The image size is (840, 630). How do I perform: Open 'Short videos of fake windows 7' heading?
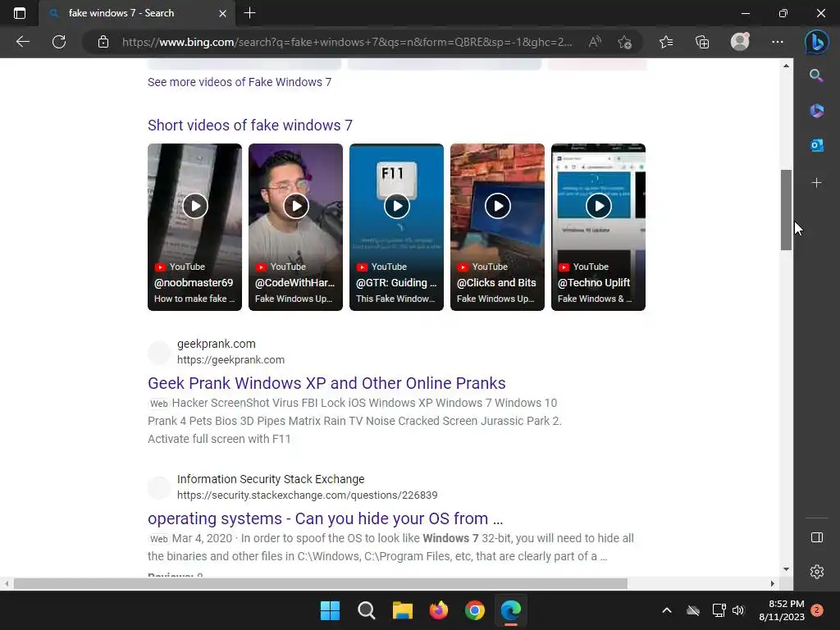tap(250, 126)
